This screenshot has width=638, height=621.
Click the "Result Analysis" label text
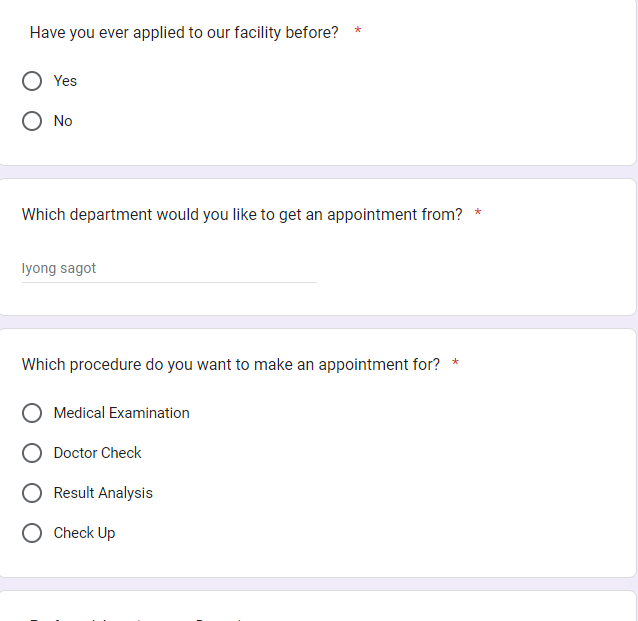click(103, 493)
